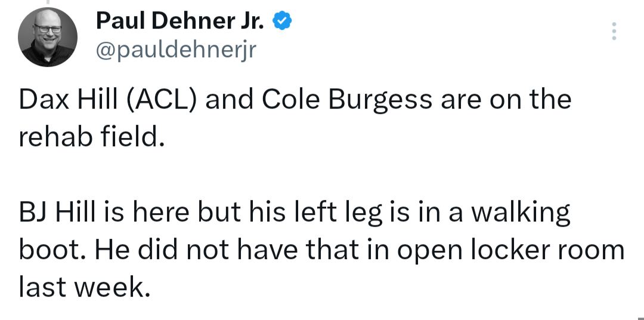The width and height of the screenshot is (644, 320).
Task: Click the display name Paul Dehner Jr.
Action: click(x=180, y=21)
